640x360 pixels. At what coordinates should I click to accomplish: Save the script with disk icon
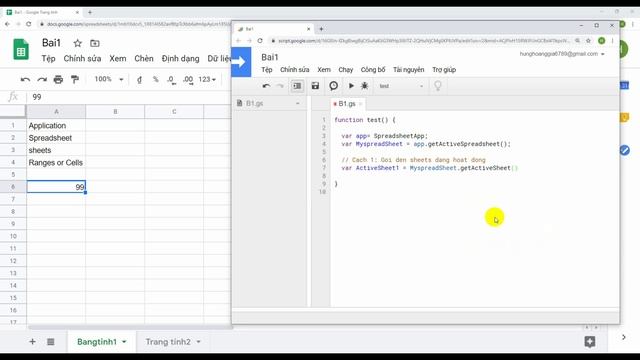[x=315, y=86]
